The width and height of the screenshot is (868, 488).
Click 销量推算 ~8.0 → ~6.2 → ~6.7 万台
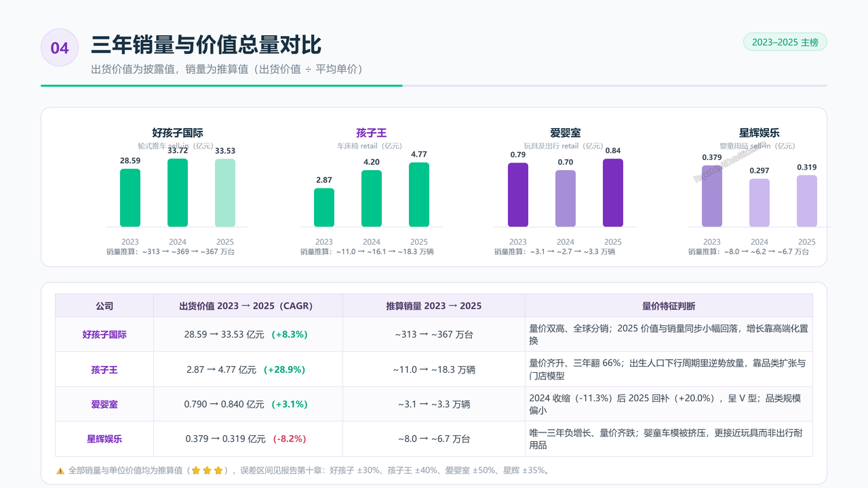click(x=749, y=251)
